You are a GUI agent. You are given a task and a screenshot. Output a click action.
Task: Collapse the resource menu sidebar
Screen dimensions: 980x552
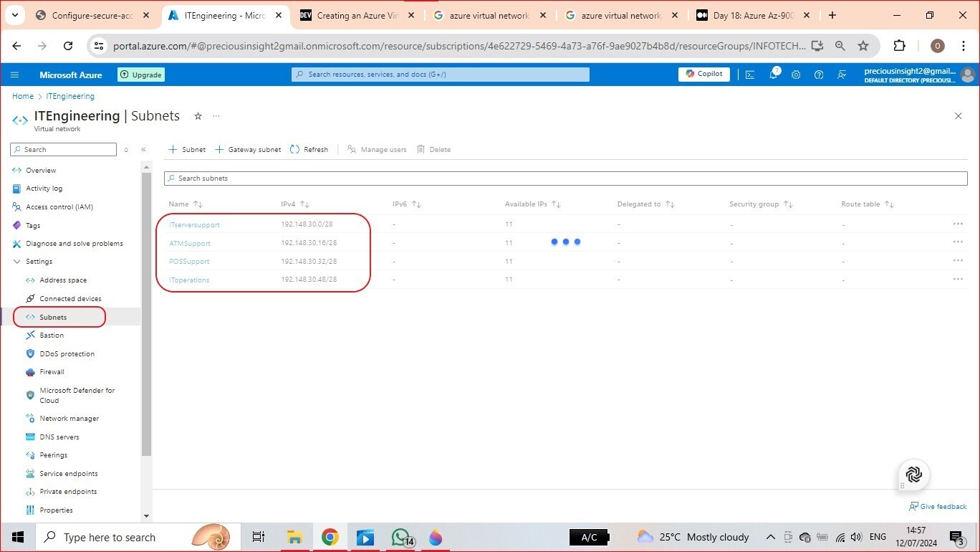pos(143,149)
